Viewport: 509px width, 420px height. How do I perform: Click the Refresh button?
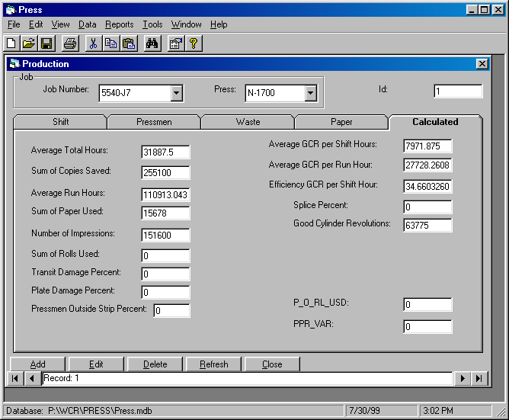tap(213, 364)
